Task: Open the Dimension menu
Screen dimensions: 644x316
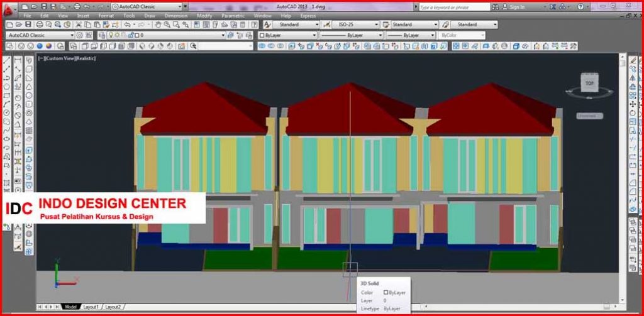Action: point(176,16)
